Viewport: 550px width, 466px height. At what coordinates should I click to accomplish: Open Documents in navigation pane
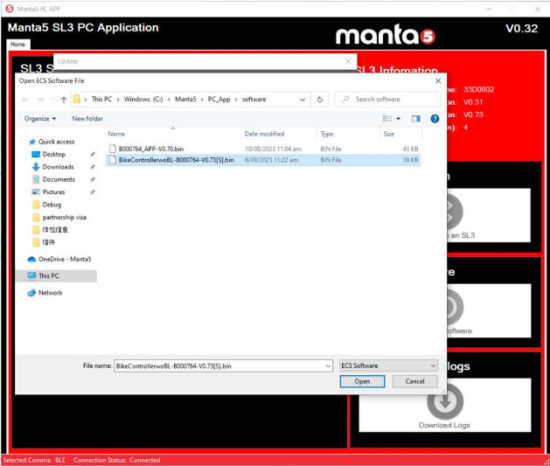pyautogui.click(x=59, y=180)
